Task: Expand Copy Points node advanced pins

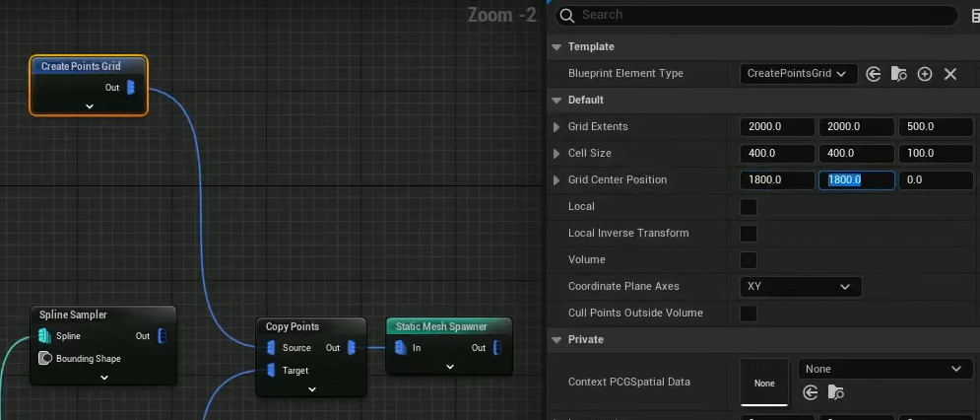Action: pos(312,389)
